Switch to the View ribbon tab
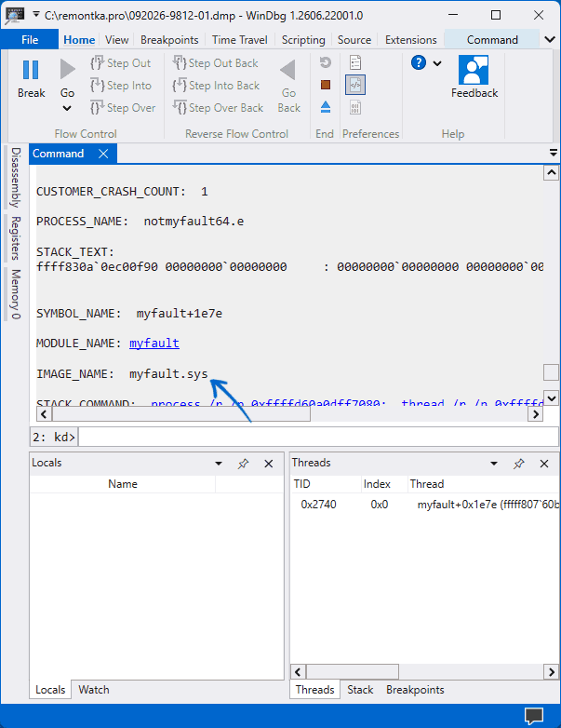The height and width of the screenshot is (728, 561). pos(116,40)
